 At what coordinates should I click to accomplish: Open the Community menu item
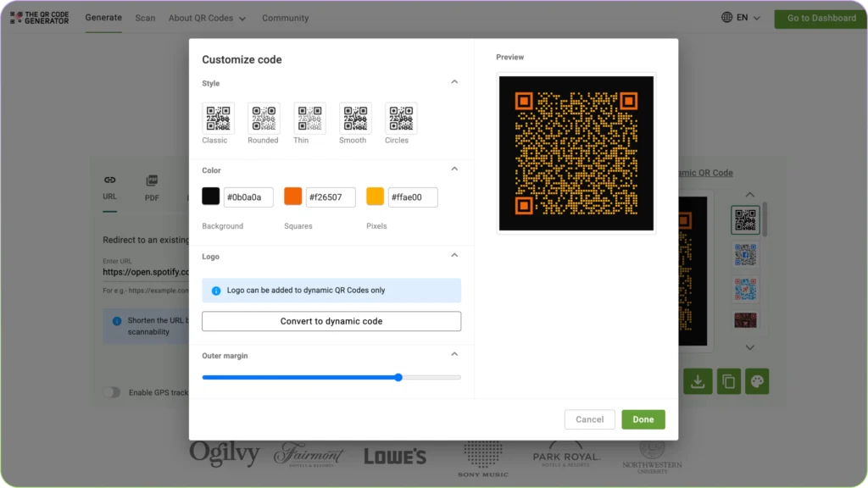(x=285, y=17)
